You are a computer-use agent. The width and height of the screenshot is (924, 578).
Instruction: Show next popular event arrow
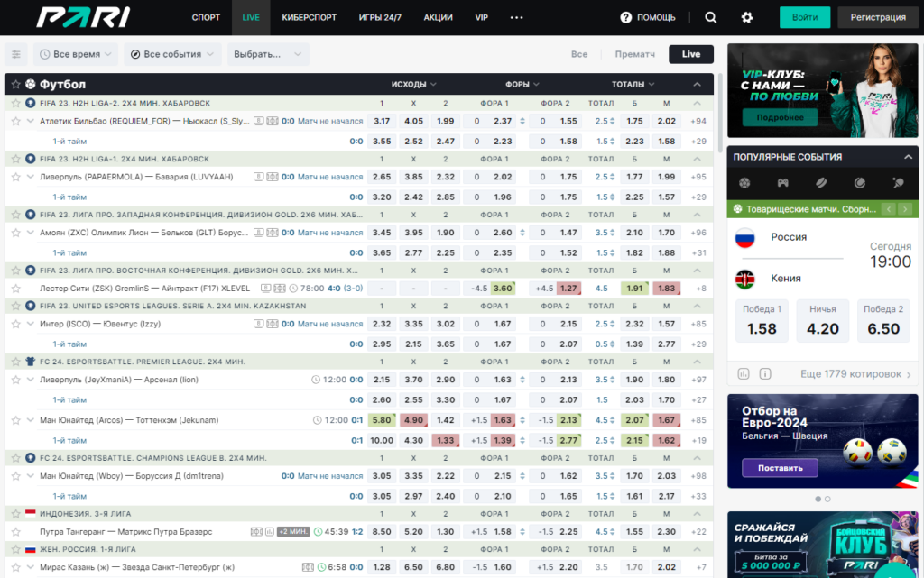905,209
